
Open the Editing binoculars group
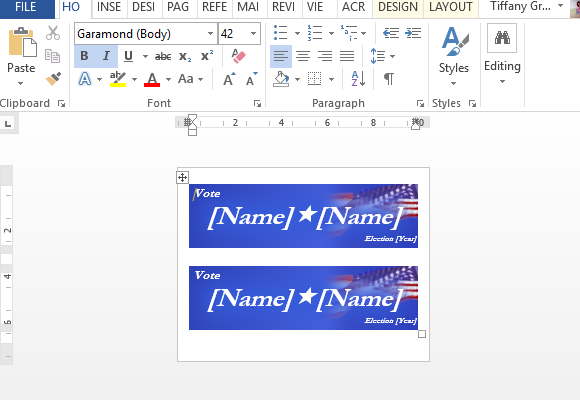[x=502, y=38]
